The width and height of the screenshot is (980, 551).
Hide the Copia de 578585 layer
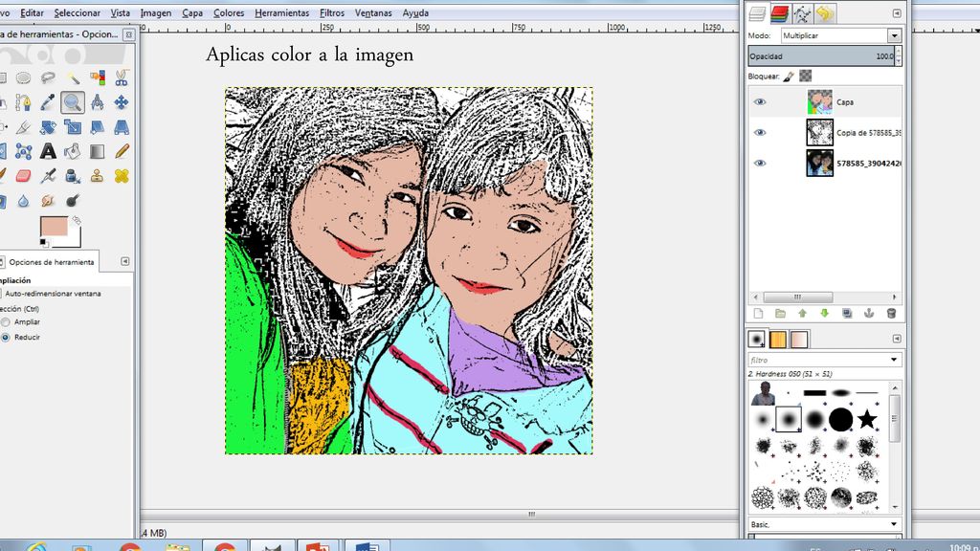[760, 132]
